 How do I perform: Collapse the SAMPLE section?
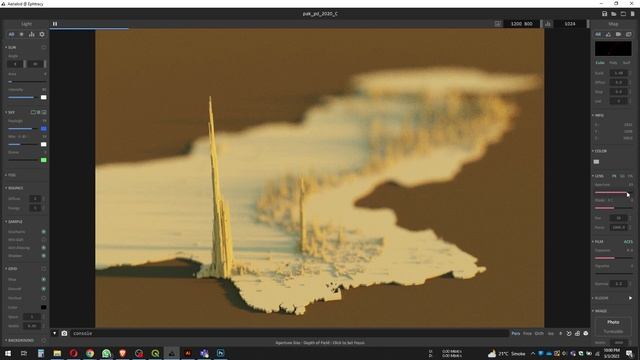pyautogui.click(x=14, y=222)
